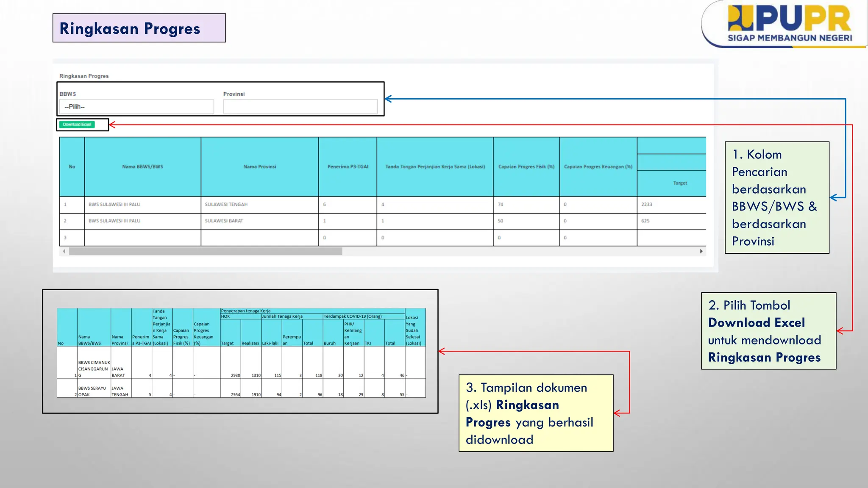Click the Provinsi search field
Viewport: 868px width, 488px height.
point(300,107)
